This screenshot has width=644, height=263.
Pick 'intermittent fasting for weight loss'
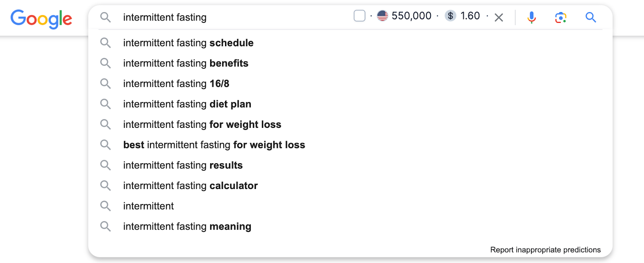[x=202, y=125]
